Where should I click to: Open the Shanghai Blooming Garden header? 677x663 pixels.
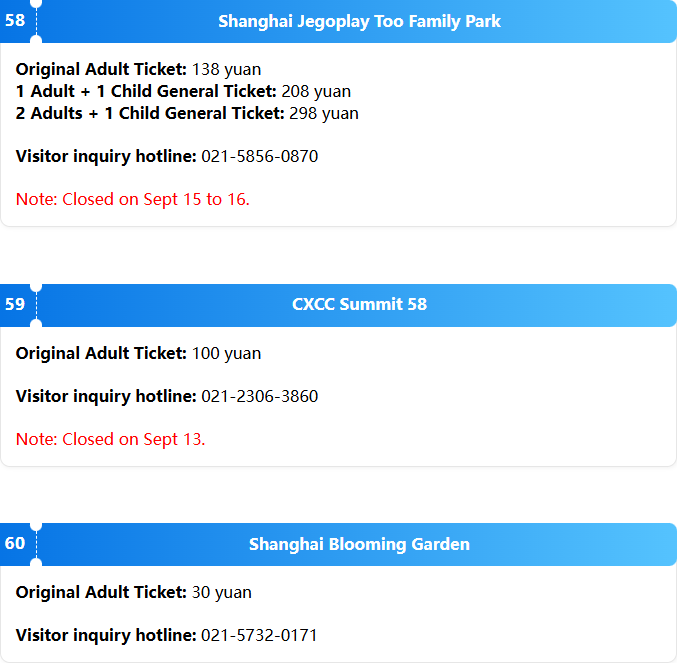[359, 544]
